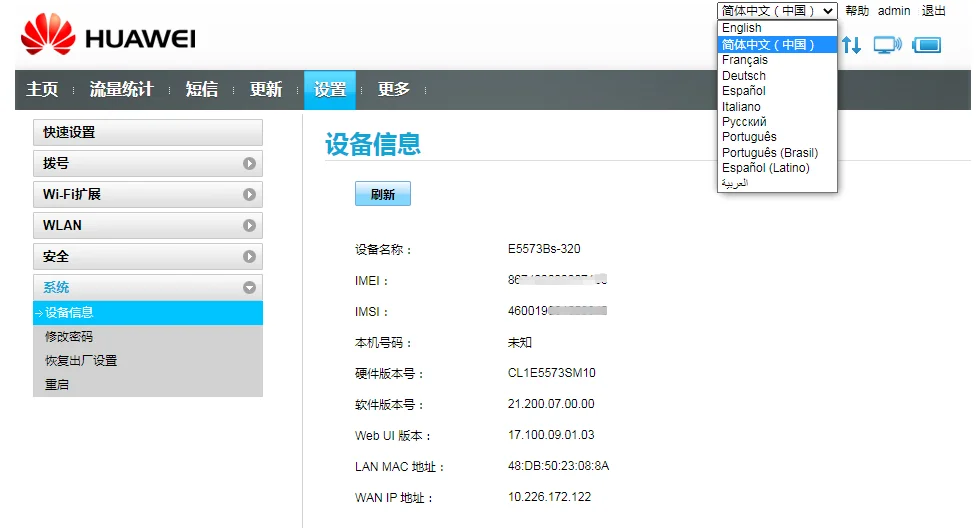976x528 pixels.
Task: Expand the WLAN section arrow
Action: (x=249, y=225)
